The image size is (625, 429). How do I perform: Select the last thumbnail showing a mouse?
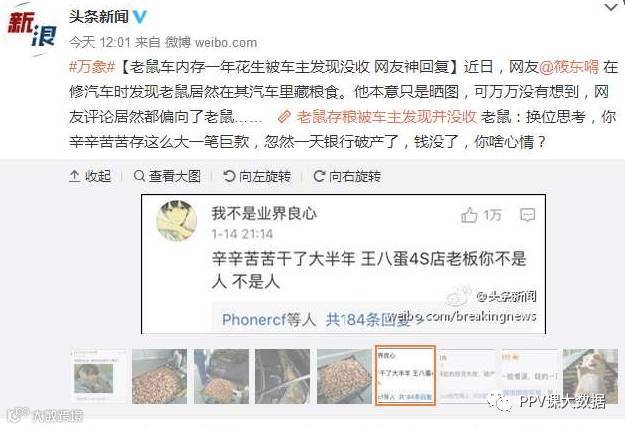pos(590,377)
